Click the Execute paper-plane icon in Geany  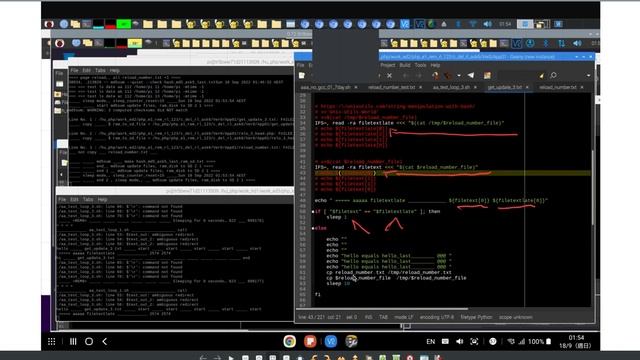(471, 76)
